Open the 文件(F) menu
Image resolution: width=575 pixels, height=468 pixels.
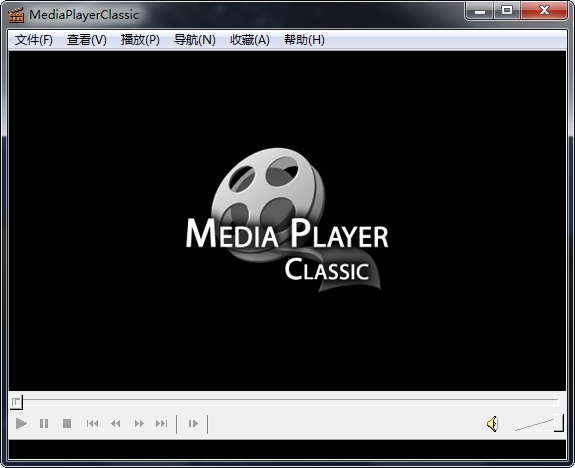tap(33, 40)
